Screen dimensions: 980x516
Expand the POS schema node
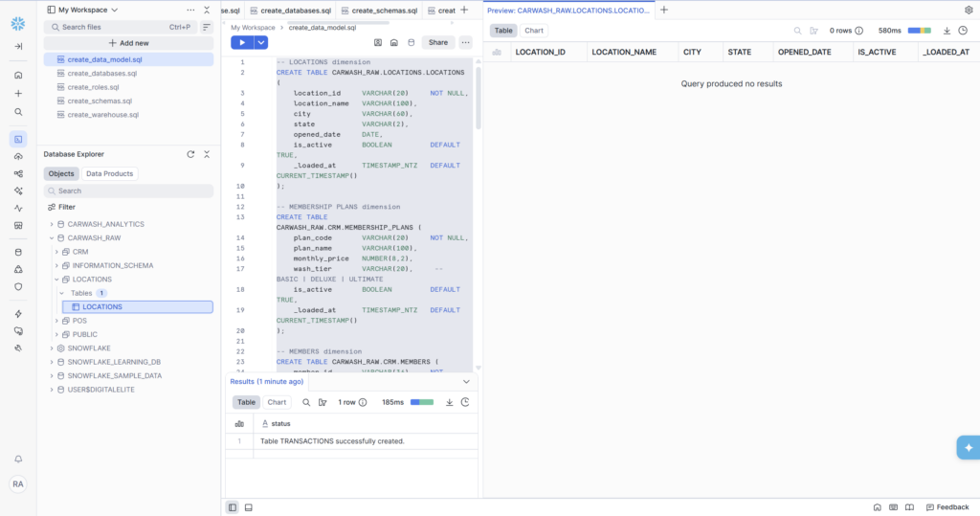click(x=56, y=321)
